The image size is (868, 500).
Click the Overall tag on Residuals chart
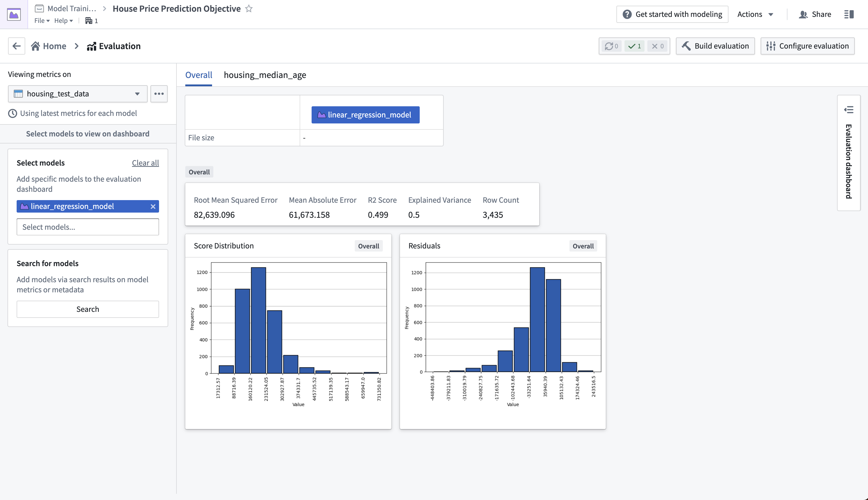click(x=583, y=246)
